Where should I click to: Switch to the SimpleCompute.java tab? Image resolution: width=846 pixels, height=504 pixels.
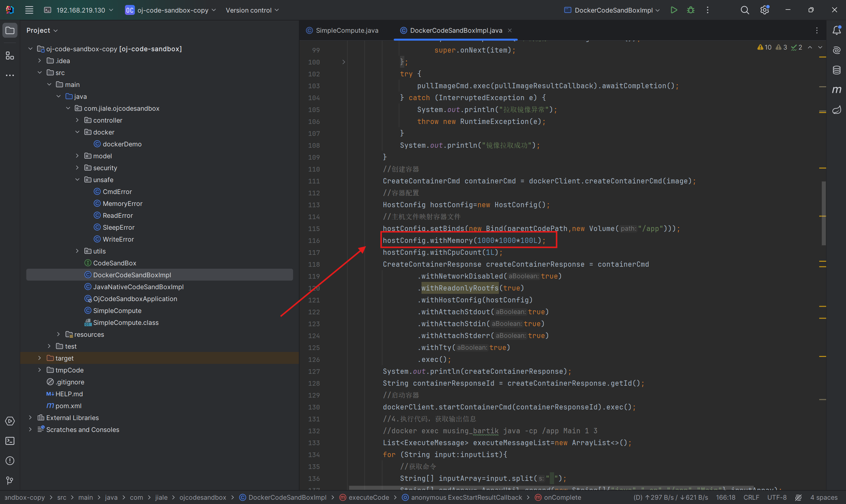(346, 30)
